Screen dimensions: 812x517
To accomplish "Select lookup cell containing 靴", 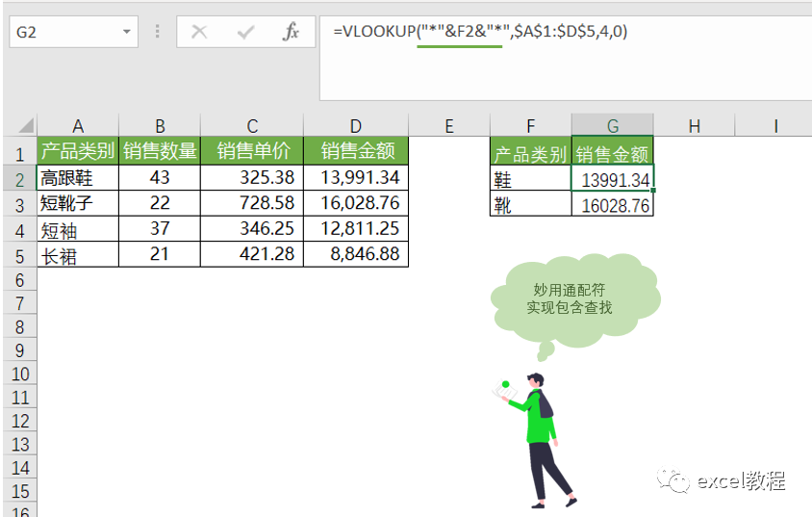I will point(531,203).
